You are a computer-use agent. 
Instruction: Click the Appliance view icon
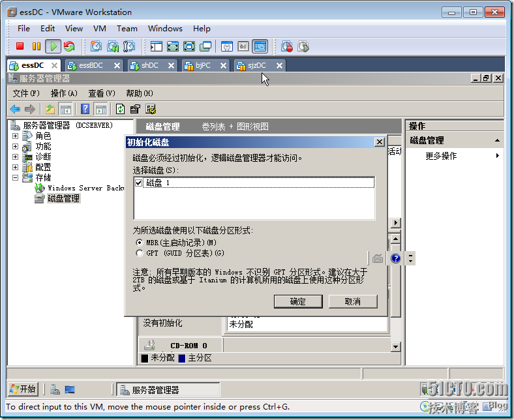click(243, 46)
